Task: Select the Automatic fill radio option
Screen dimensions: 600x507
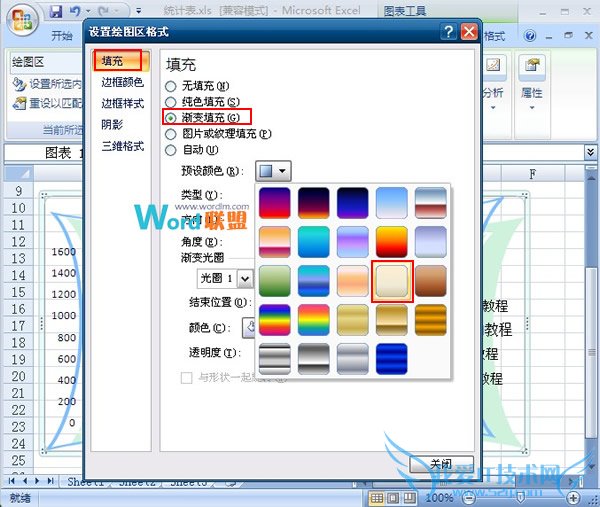Action: pyautogui.click(x=171, y=150)
